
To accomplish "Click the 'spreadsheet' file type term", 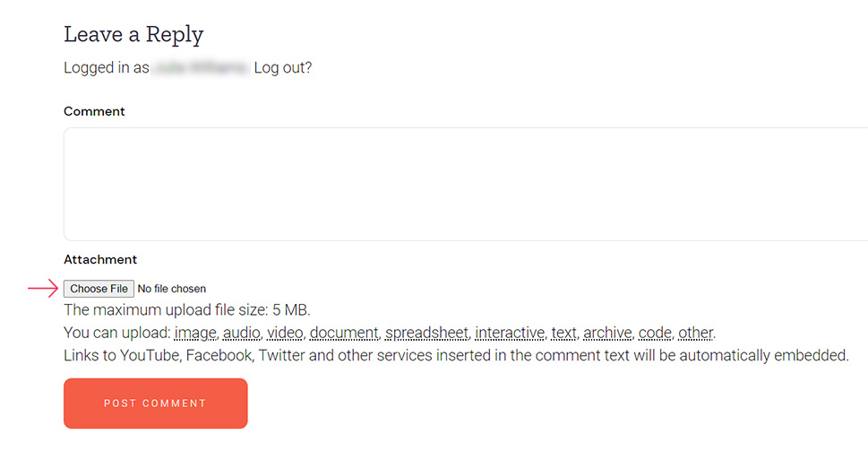I will 426,333.
